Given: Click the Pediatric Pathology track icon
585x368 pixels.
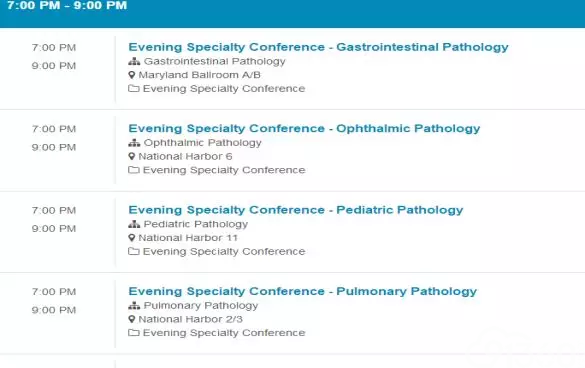Looking at the screenshot, I should pyautogui.click(x=134, y=224).
